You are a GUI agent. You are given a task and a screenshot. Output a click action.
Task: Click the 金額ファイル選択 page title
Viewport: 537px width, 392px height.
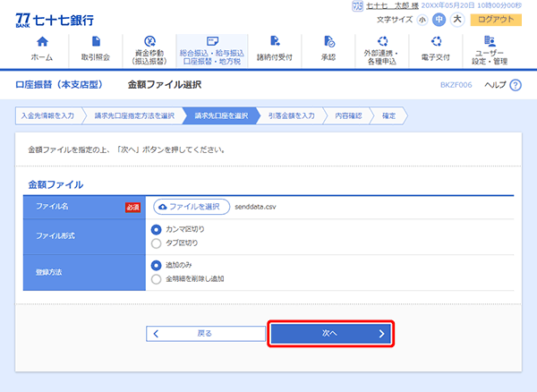[x=165, y=84]
